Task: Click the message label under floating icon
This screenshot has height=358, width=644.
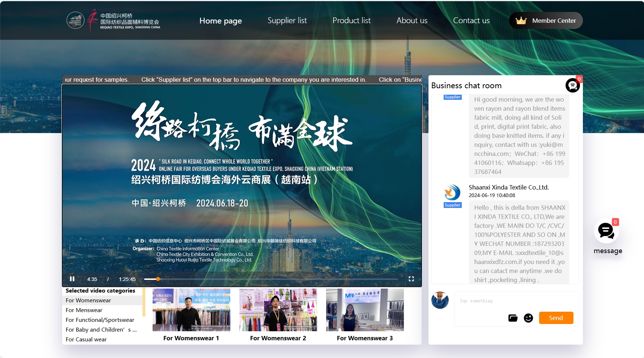Action: coord(608,251)
